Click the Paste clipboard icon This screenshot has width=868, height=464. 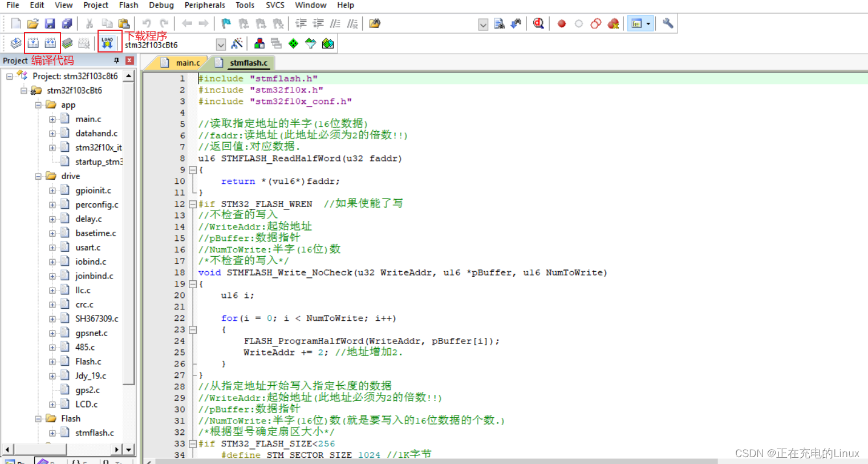pos(124,23)
